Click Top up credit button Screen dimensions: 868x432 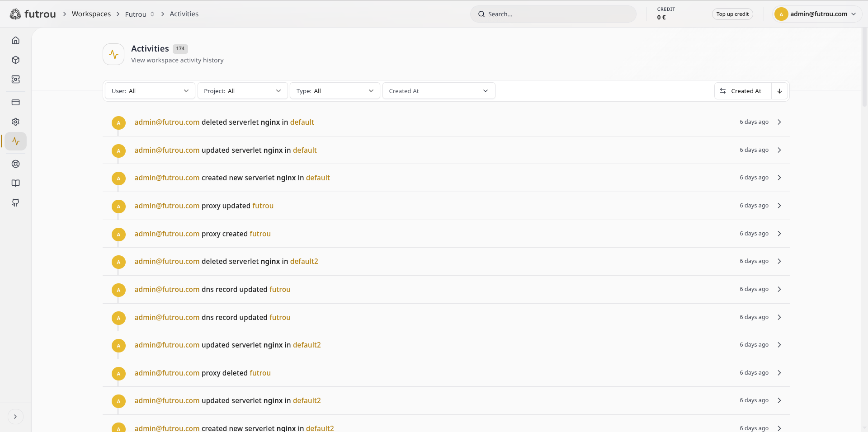click(732, 14)
